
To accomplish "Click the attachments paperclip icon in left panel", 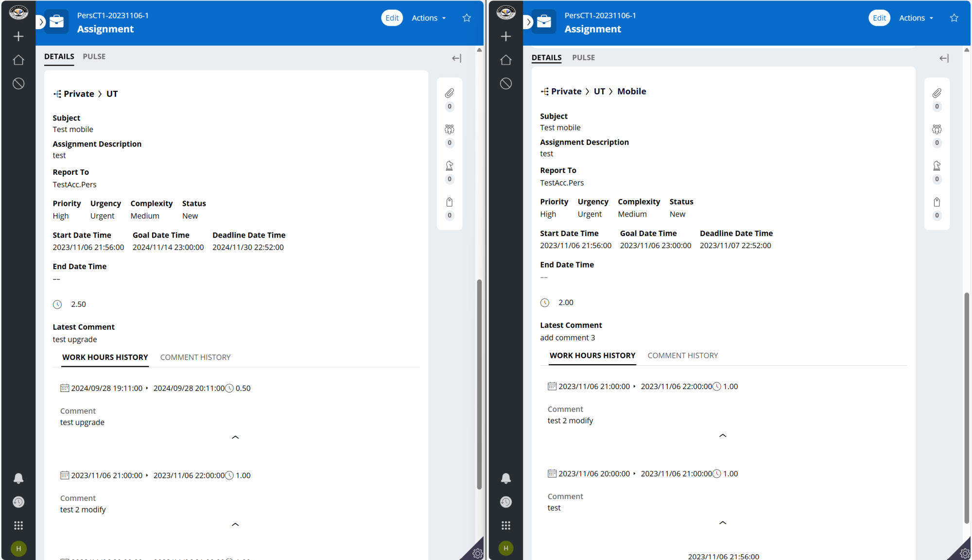I will coord(449,93).
